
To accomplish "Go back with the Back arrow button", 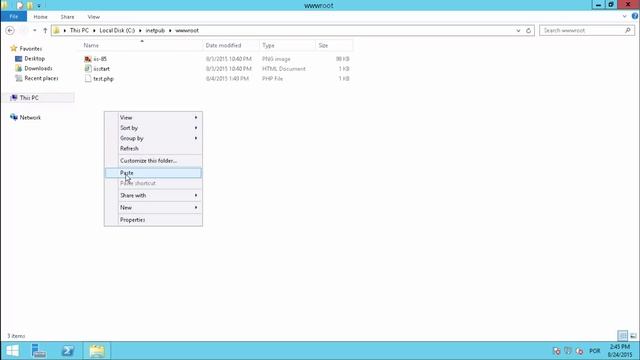I will coord(10,31).
